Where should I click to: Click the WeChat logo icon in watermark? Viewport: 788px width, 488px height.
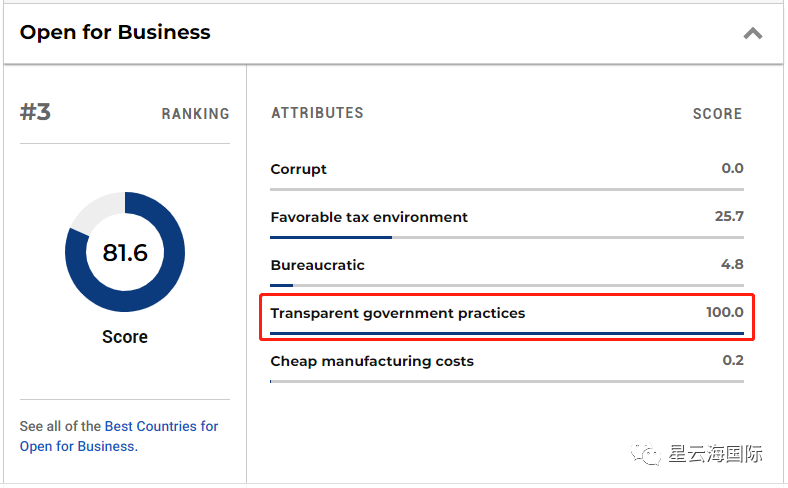[651, 455]
